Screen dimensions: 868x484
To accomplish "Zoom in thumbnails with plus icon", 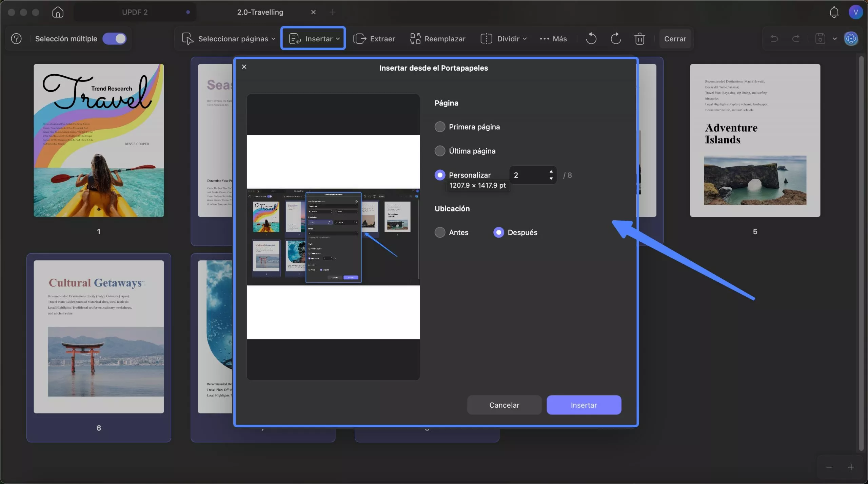I will [x=851, y=467].
